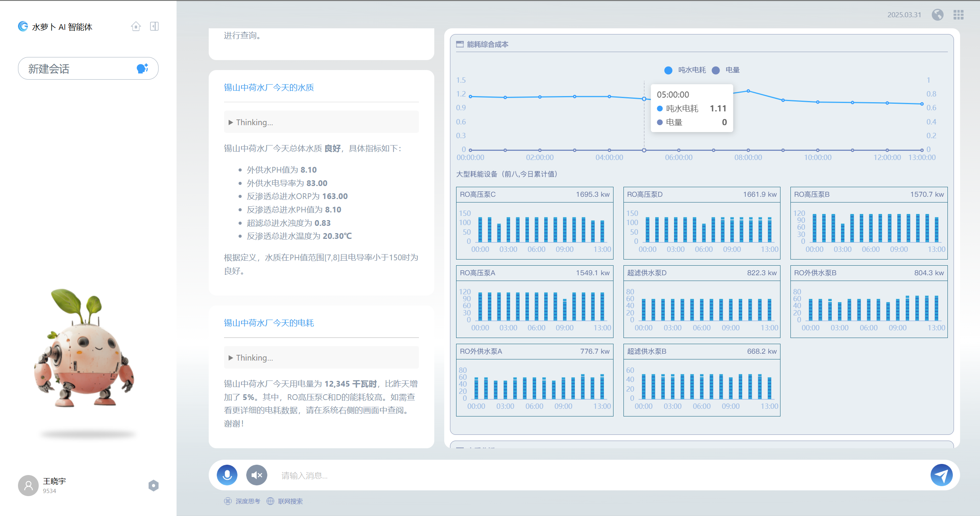Click bullet 外供水电导率为 83.00

point(287,183)
